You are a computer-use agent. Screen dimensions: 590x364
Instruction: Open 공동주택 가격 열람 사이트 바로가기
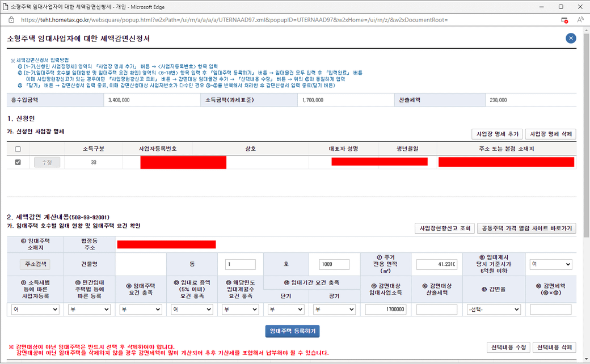tap(526, 228)
